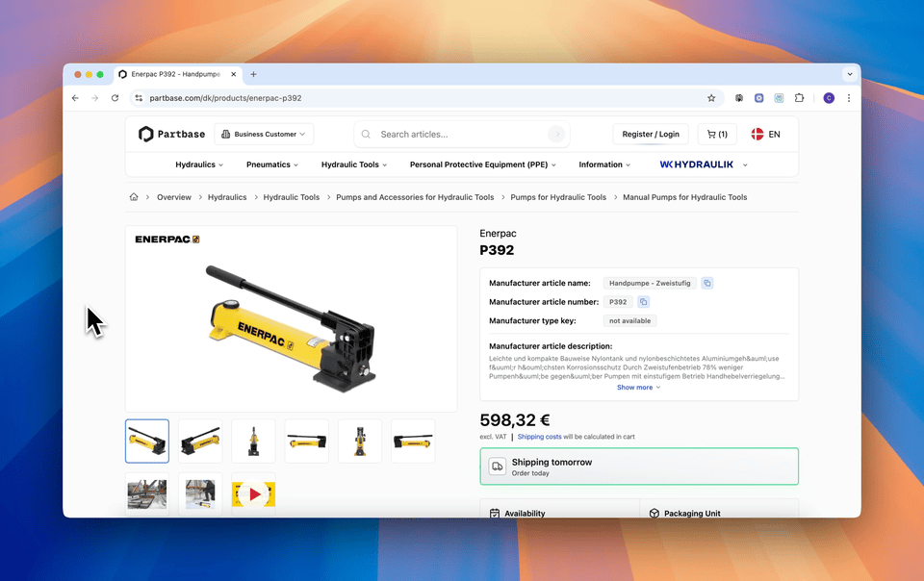The width and height of the screenshot is (924, 581).
Task: Go to home via breadcrumb house icon
Action: point(134,197)
